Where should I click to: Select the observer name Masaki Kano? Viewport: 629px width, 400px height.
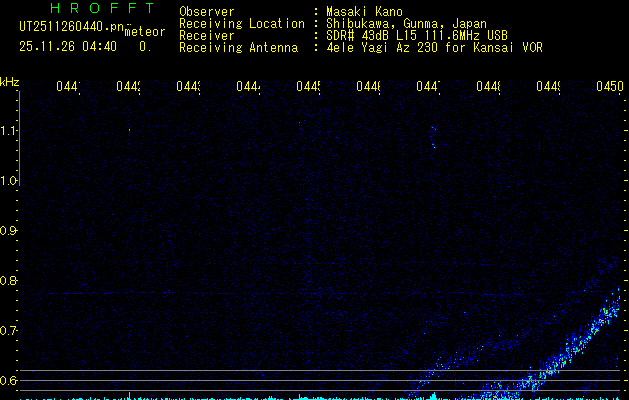[364, 11]
